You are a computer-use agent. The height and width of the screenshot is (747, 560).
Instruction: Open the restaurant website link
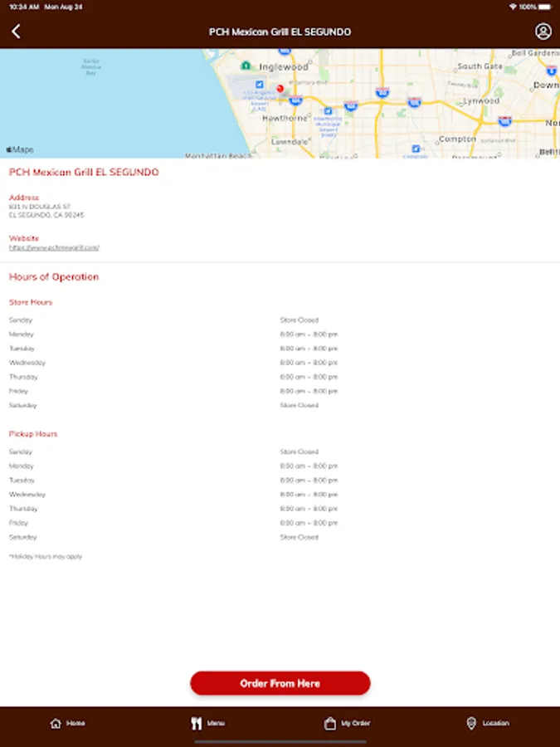(x=54, y=247)
